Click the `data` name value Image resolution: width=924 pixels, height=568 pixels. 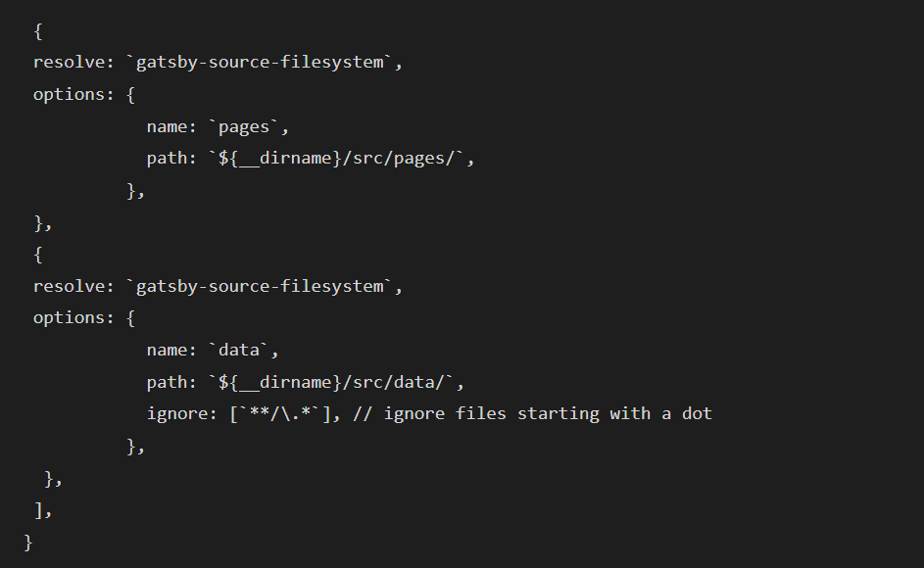[239, 350]
